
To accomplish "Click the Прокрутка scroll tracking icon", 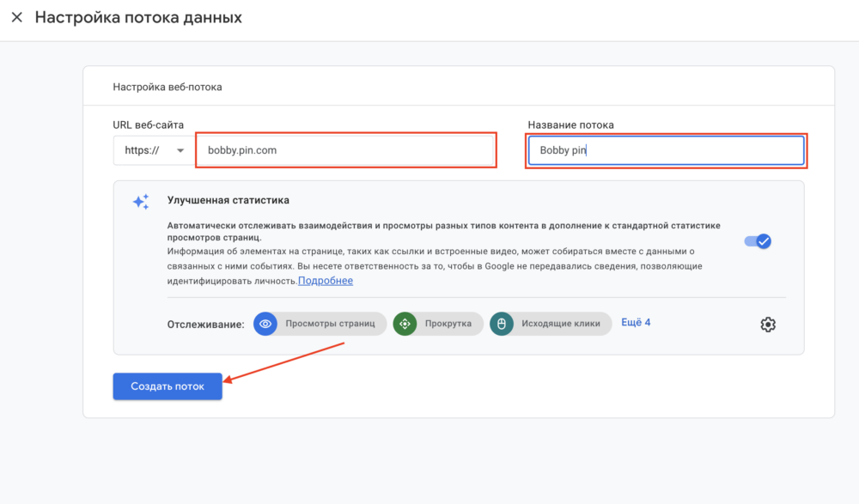I will point(405,324).
